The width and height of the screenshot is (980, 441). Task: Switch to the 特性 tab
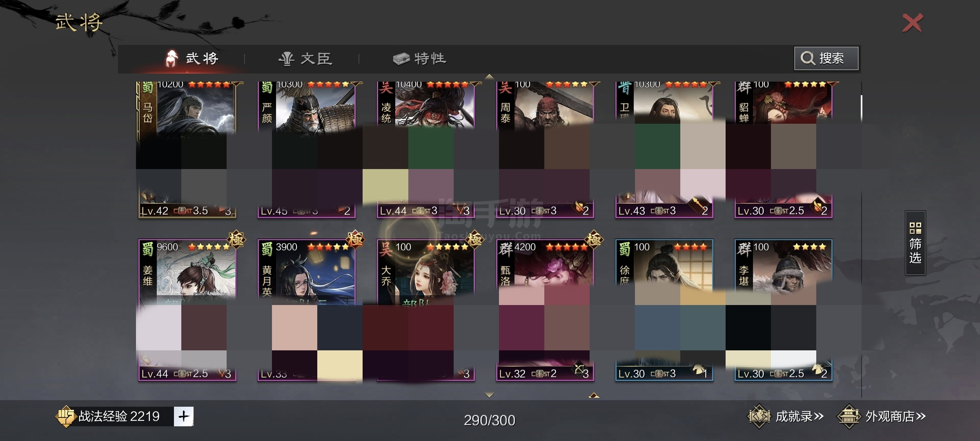[x=420, y=59]
